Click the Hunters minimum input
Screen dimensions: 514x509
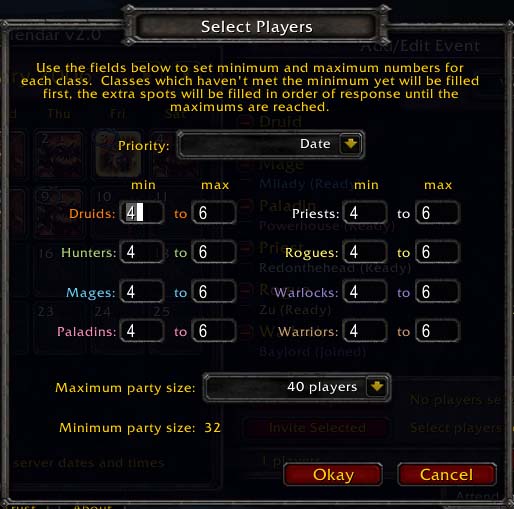coord(142,252)
